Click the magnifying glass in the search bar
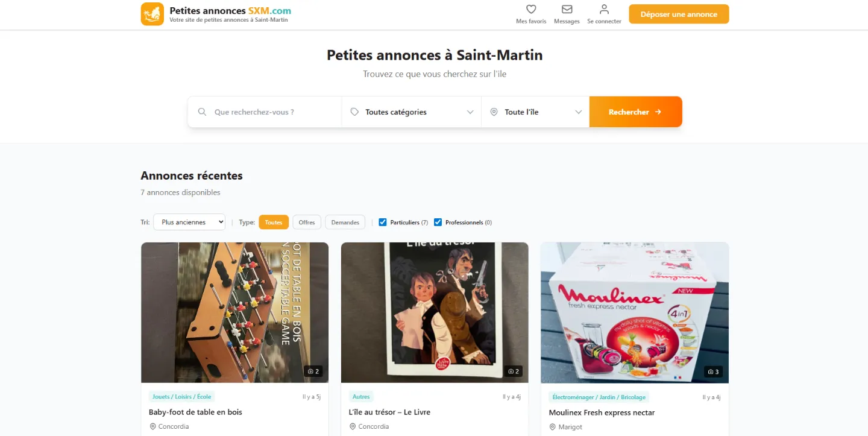The image size is (868, 436). 202,112
